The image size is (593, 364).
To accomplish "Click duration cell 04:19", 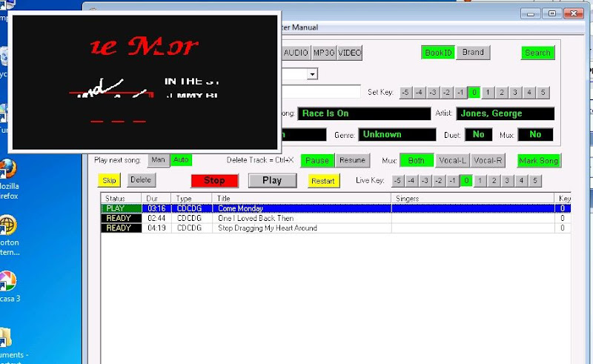I will (156, 228).
